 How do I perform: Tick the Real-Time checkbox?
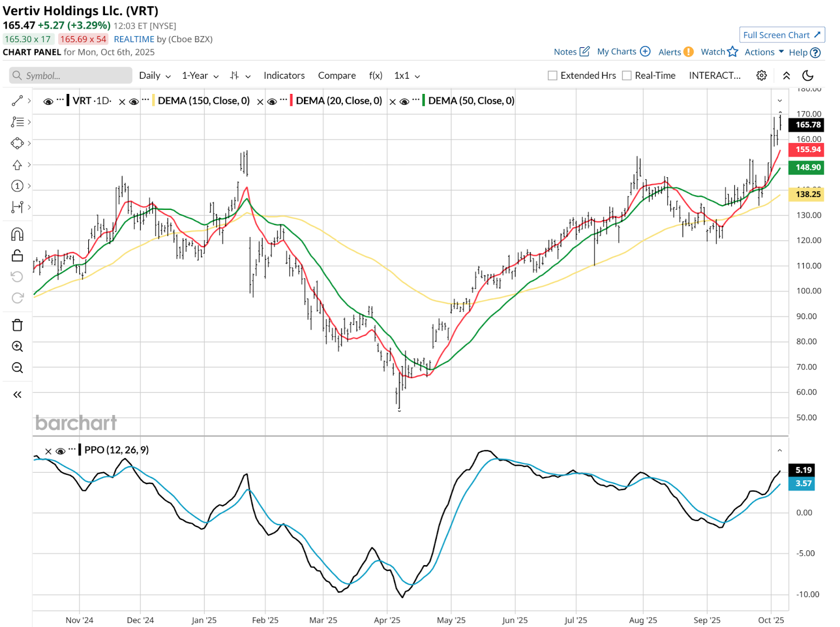pyautogui.click(x=626, y=76)
